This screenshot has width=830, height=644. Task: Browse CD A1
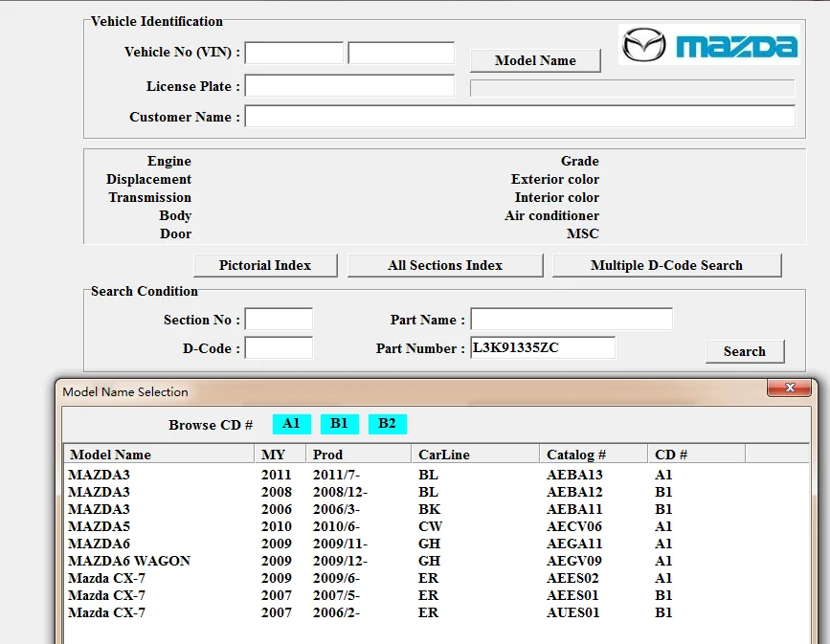pos(292,424)
